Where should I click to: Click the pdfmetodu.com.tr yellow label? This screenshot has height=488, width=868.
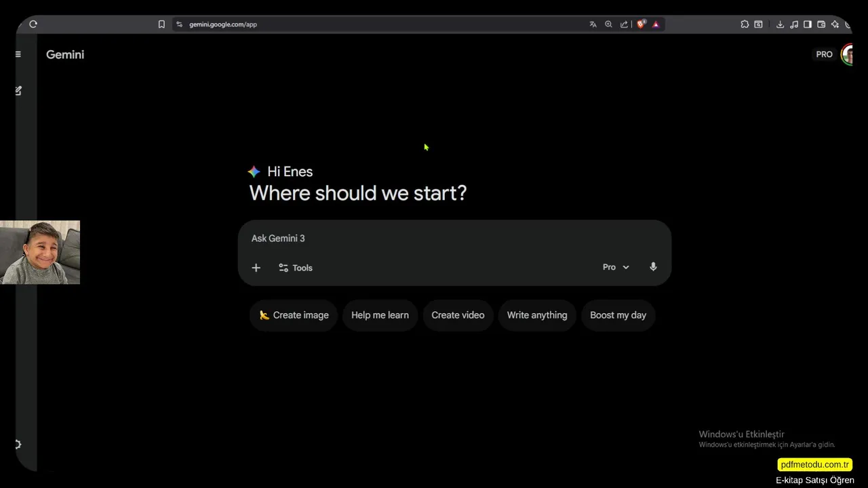tap(814, 464)
